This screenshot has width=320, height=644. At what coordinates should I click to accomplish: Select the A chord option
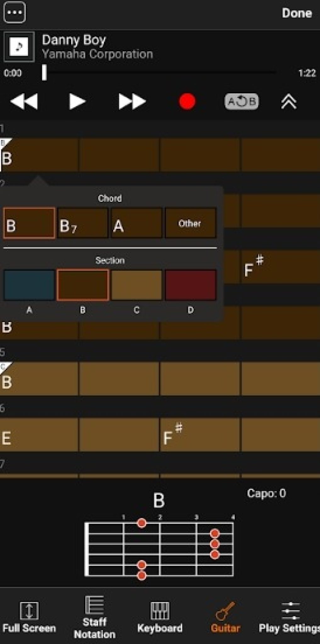coord(137,223)
